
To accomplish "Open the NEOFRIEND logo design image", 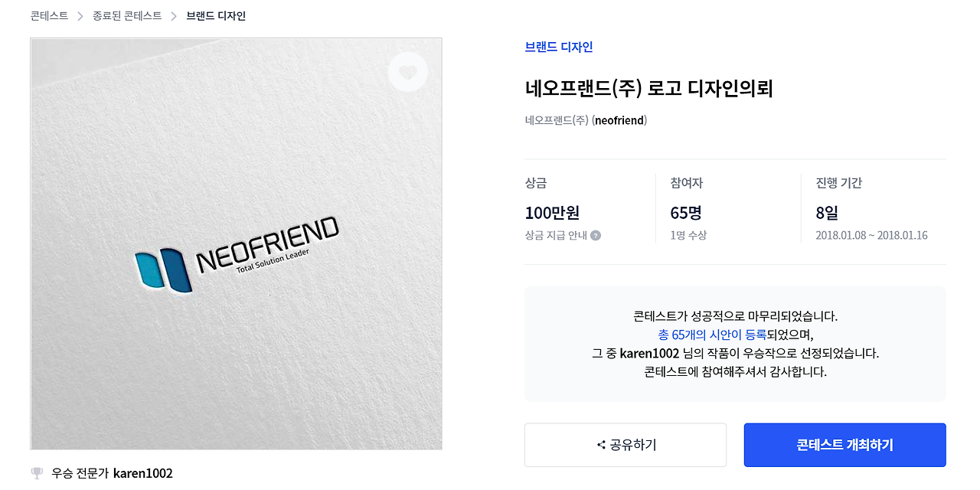I will [x=237, y=243].
